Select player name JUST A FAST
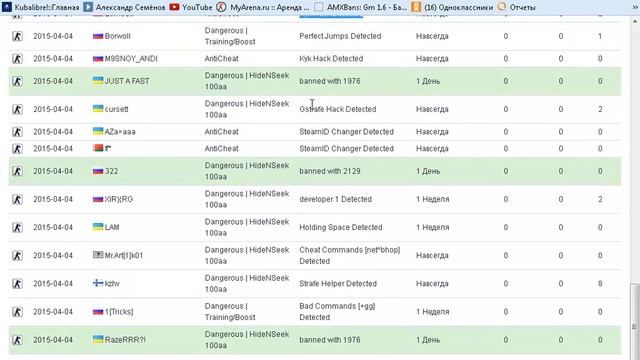Viewport: 640px width, 360px height. pyautogui.click(x=127, y=81)
